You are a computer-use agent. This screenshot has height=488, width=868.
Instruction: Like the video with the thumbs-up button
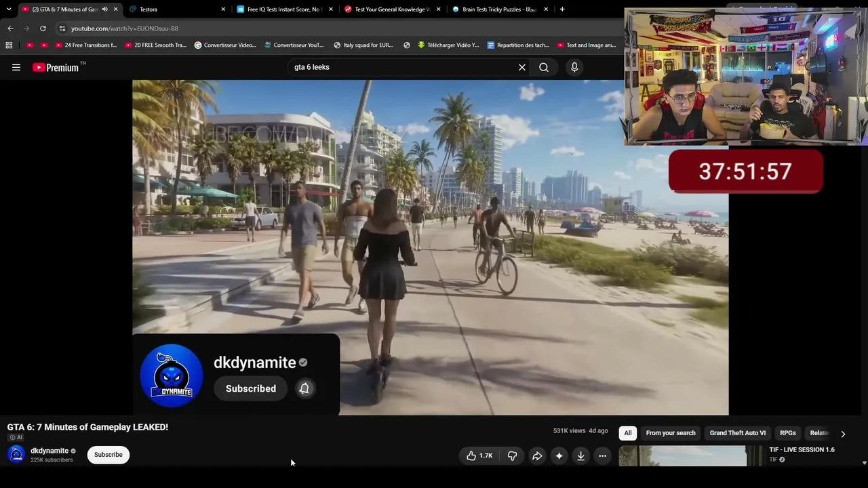(479, 456)
